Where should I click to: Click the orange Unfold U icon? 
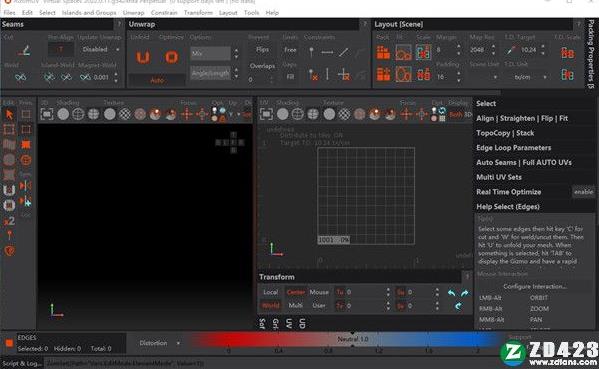[143, 57]
